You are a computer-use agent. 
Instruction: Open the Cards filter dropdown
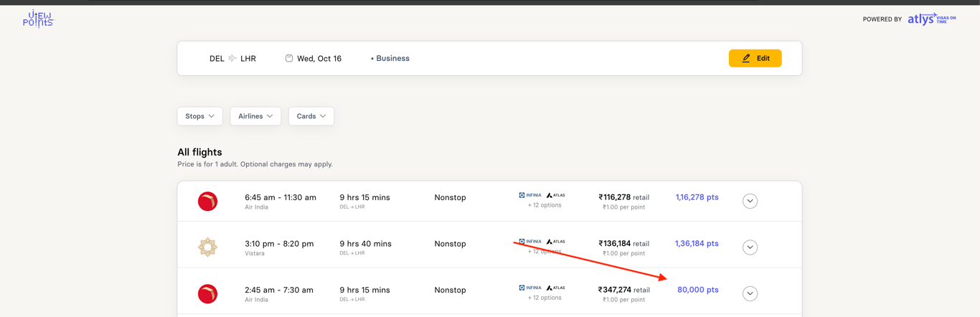[x=311, y=116]
